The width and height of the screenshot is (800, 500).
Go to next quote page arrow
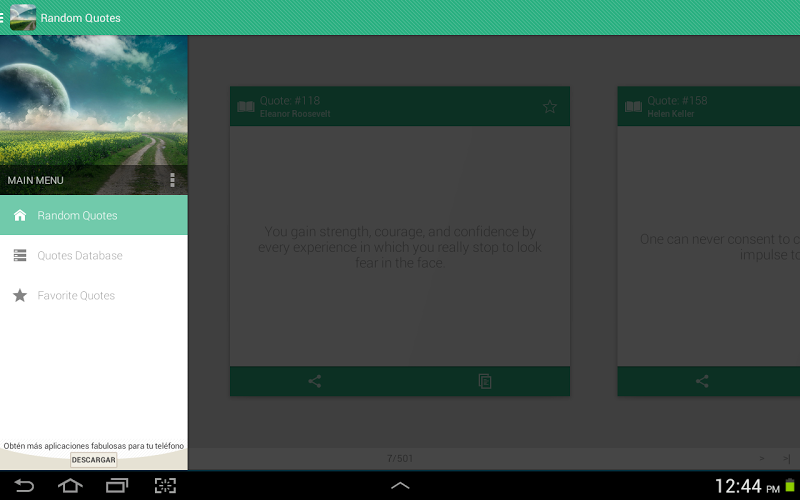pos(762,458)
